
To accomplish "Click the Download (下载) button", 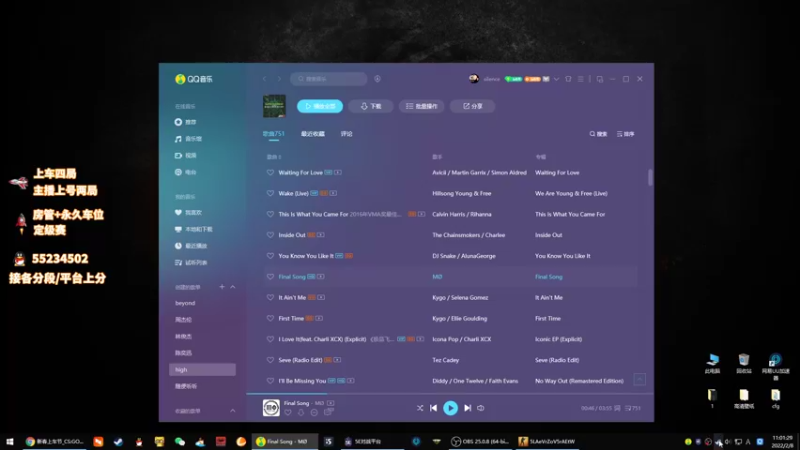I will 371,106.
